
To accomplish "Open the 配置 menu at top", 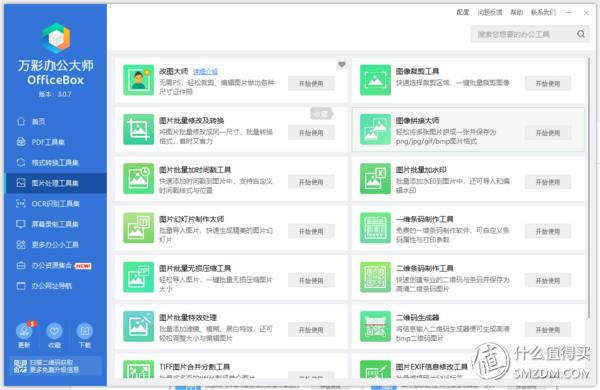I will tap(463, 13).
